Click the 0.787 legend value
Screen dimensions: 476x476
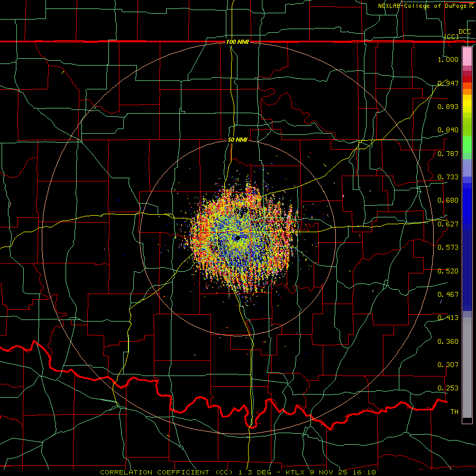(x=448, y=153)
